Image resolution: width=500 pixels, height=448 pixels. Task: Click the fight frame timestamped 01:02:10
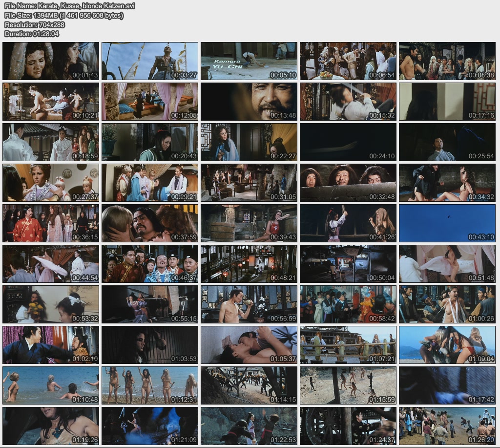51,345
